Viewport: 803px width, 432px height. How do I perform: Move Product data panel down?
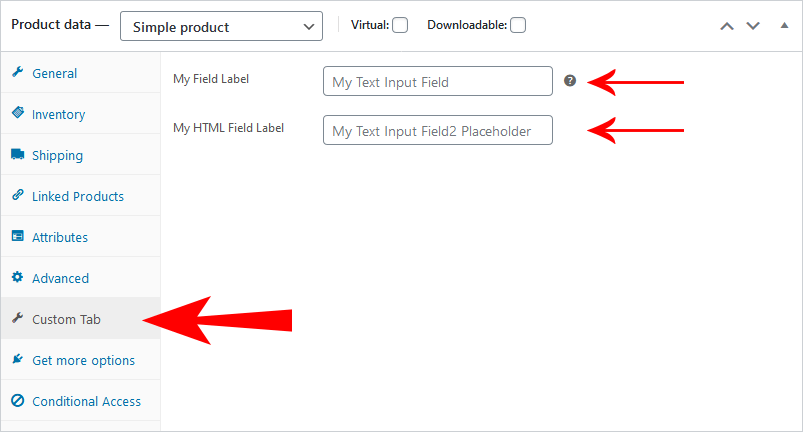pyautogui.click(x=753, y=26)
